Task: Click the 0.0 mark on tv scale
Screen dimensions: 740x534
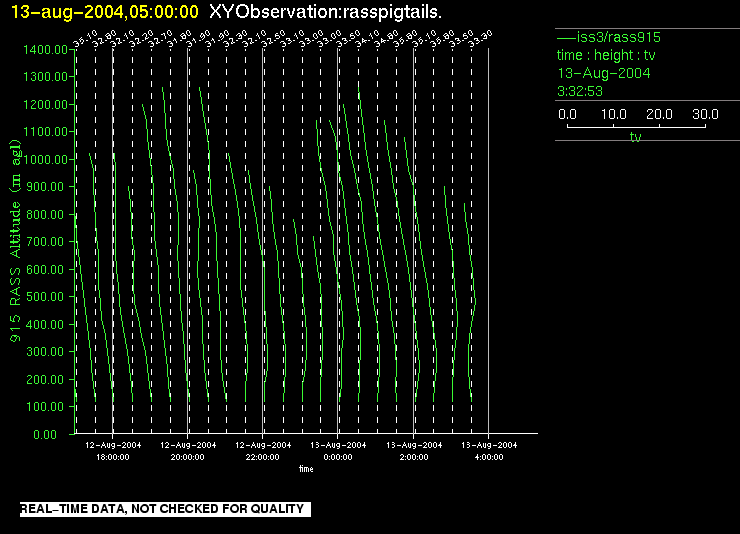Action: click(x=567, y=114)
